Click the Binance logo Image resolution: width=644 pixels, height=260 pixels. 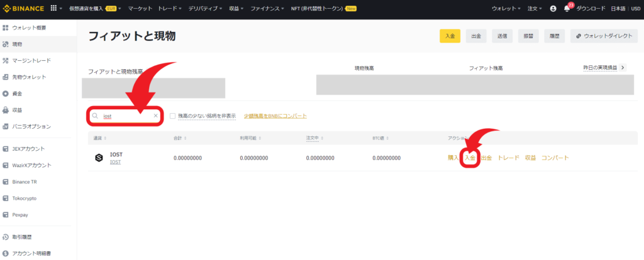[x=23, y=8]
